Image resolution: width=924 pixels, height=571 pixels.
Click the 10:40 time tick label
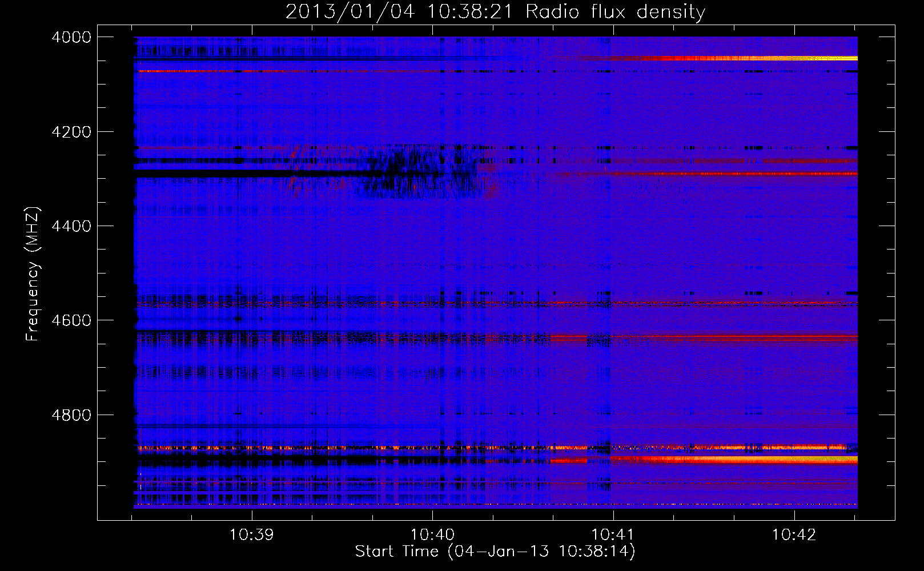(x=432, y=535)
